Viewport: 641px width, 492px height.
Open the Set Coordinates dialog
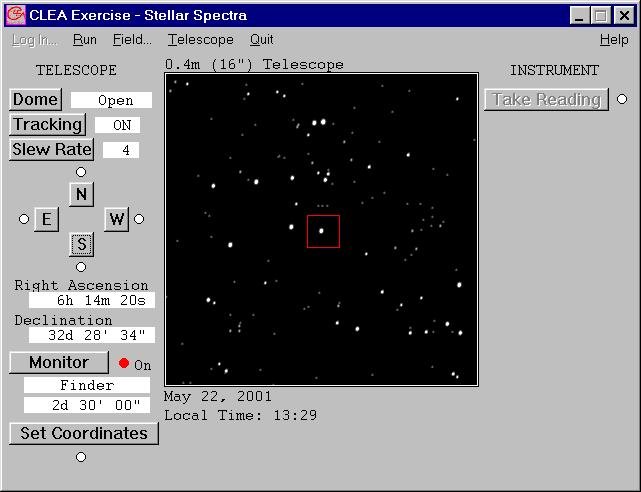[83, 433]
